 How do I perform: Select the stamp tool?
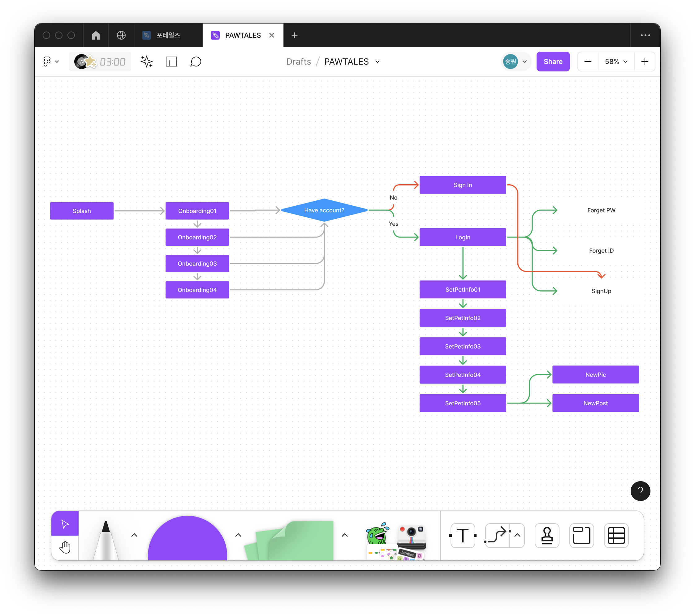pos(547,536)
